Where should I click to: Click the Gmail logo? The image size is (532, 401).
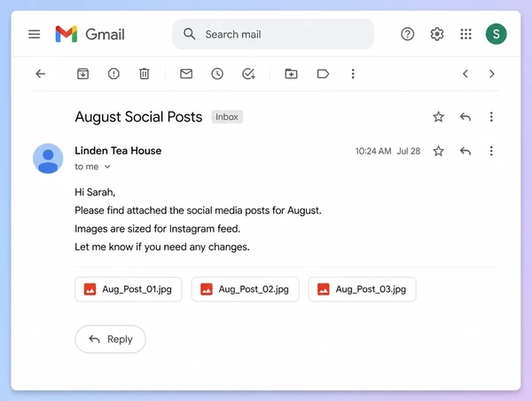(90, 34)
